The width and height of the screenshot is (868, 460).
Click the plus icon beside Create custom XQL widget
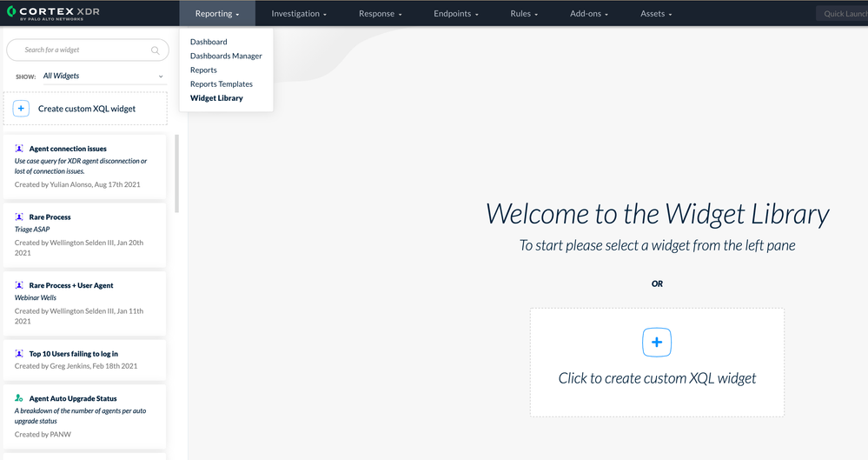click(21, 109)
